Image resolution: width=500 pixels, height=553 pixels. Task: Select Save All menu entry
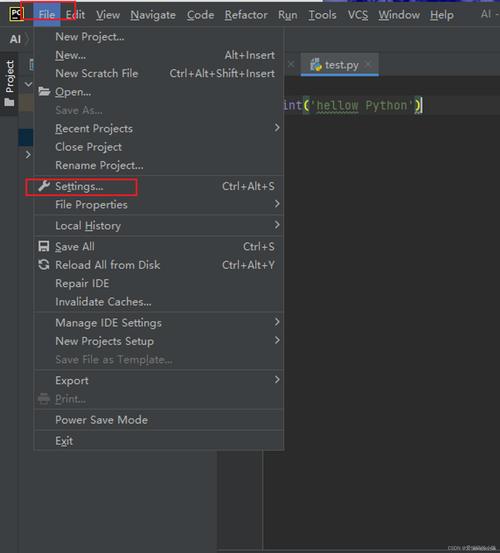click(158, 247)
